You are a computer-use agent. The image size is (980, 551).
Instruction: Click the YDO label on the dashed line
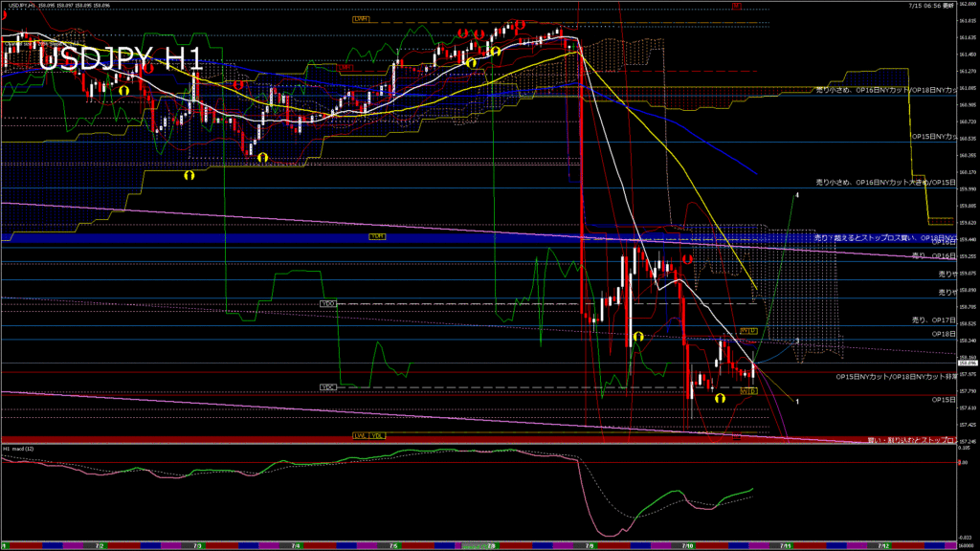coord(328,303)
